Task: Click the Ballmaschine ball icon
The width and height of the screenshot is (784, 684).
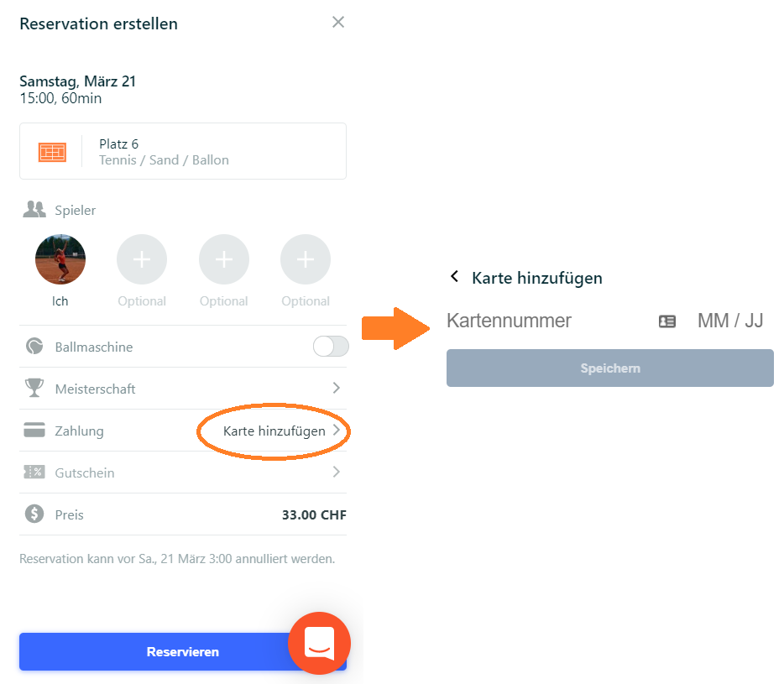Action: [x=34, y=346]
